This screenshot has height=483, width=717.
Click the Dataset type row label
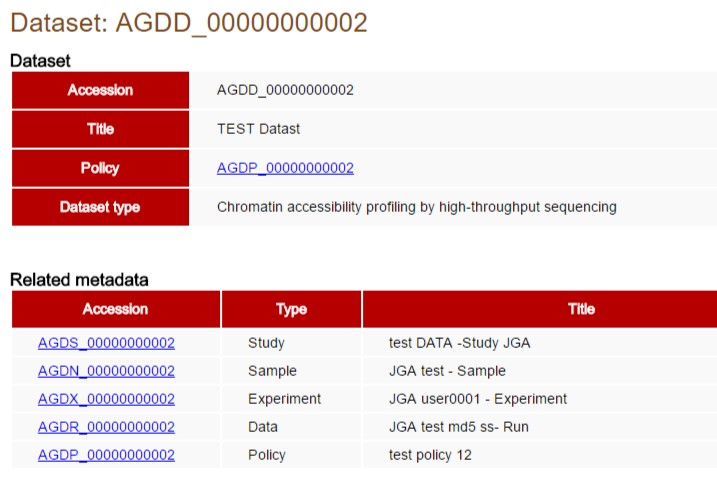tap(100, 207)
